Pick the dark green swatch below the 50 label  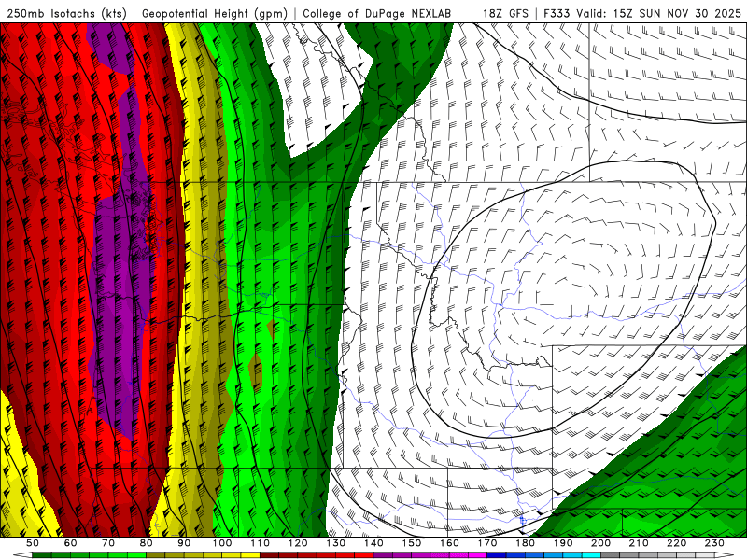click(x=41, y=555)
